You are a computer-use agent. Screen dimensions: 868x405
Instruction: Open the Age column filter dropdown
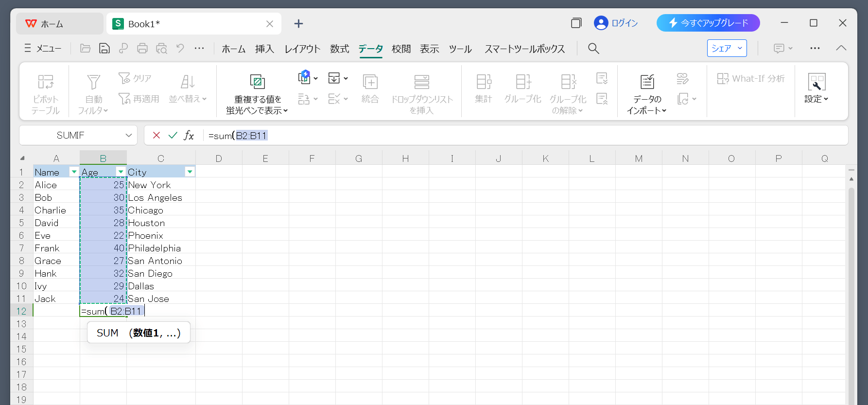[121, 172]
